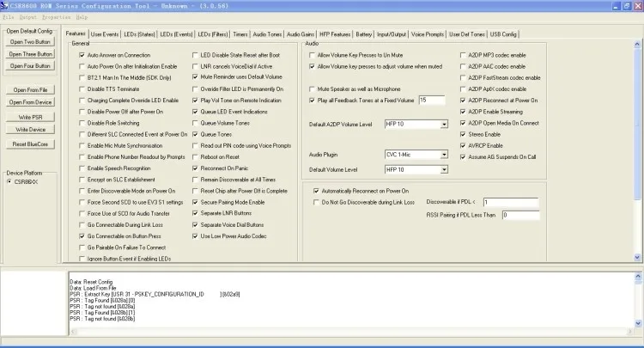Click the Reset BlueCore button
This screenshot has height=348, width=644.
[30, 144]
